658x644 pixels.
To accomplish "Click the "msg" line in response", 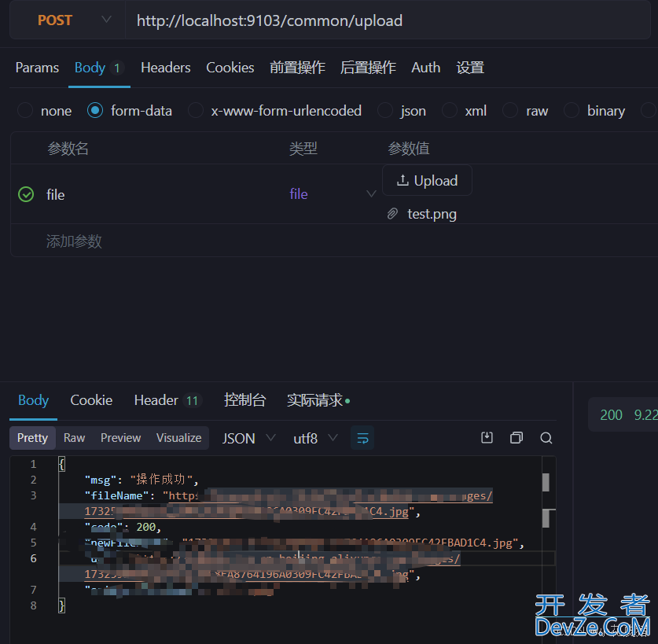I will 142,480.
